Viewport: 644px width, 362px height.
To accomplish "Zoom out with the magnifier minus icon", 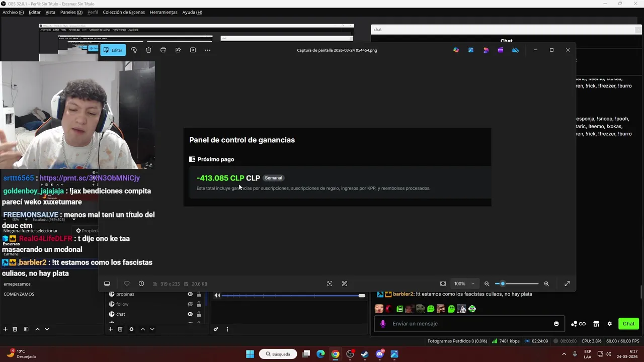I will (x=487, y=284).
